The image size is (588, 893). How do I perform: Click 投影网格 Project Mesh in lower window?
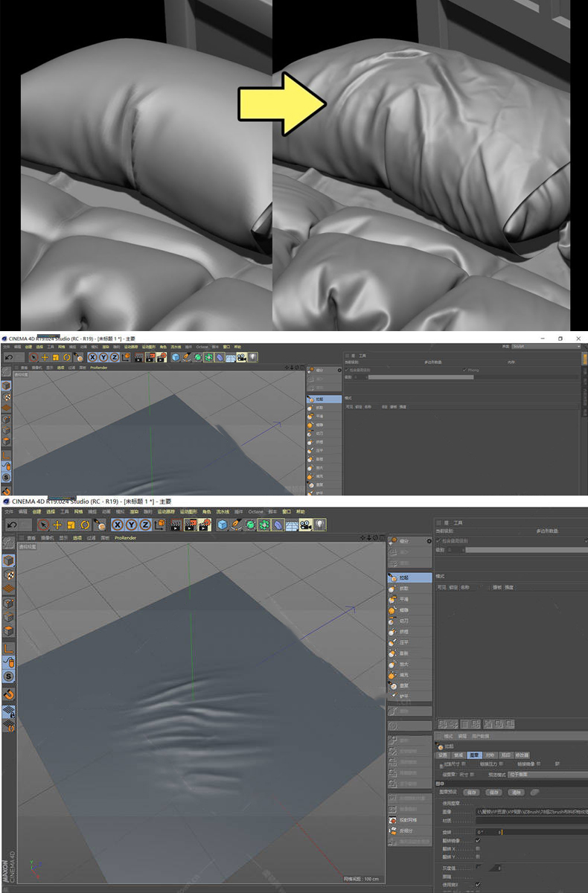[409, 820]
